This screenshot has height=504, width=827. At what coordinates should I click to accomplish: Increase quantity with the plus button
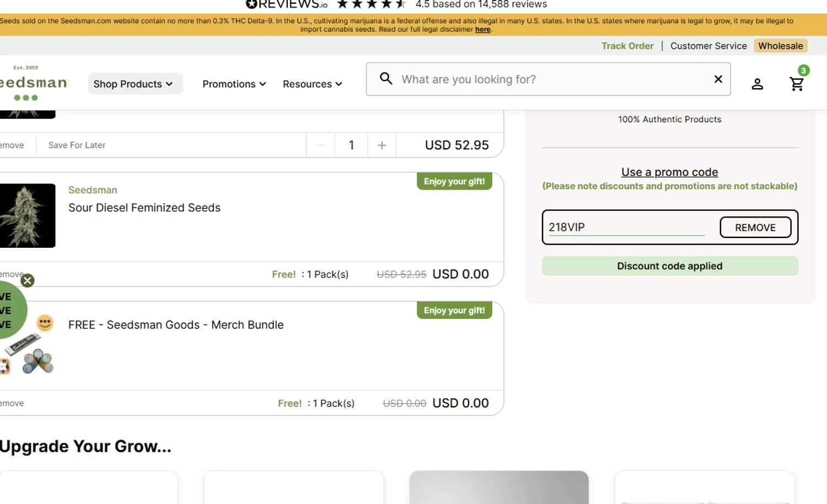pyautogui.click(x=382, y=145)
